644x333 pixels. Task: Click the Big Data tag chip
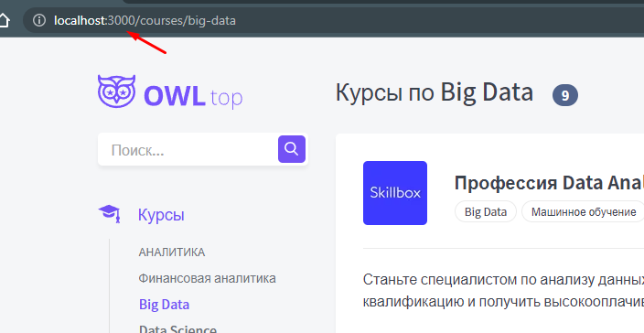tap(486, 211)
